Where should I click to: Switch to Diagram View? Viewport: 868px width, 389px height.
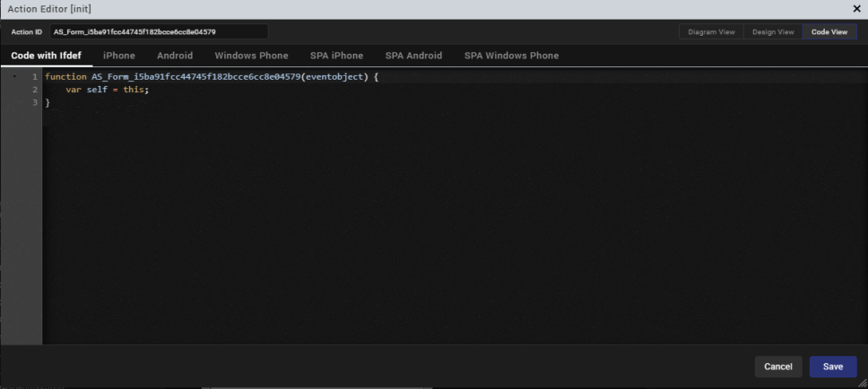711,32
